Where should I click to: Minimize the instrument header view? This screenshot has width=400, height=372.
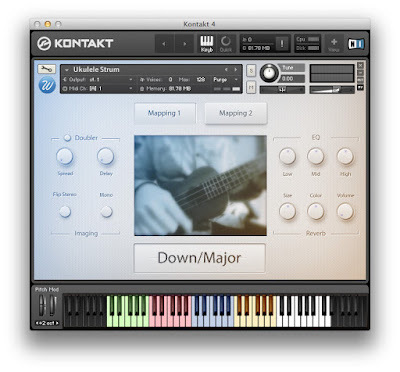(360, 73)
